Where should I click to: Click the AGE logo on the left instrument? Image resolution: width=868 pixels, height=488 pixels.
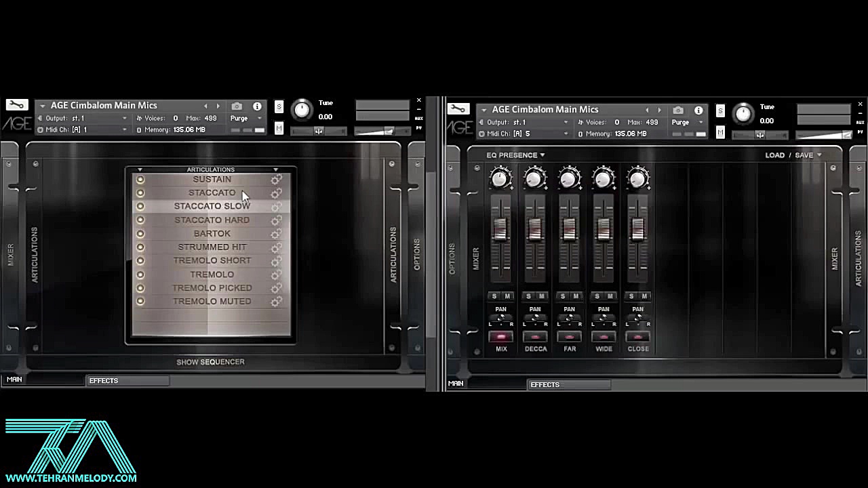pyautogui.click(x=17, y=124)
